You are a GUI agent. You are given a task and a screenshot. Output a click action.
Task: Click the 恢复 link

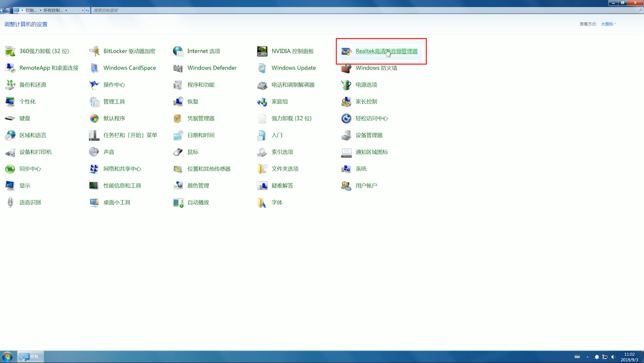pyautogui.click(x=193, y=102)
